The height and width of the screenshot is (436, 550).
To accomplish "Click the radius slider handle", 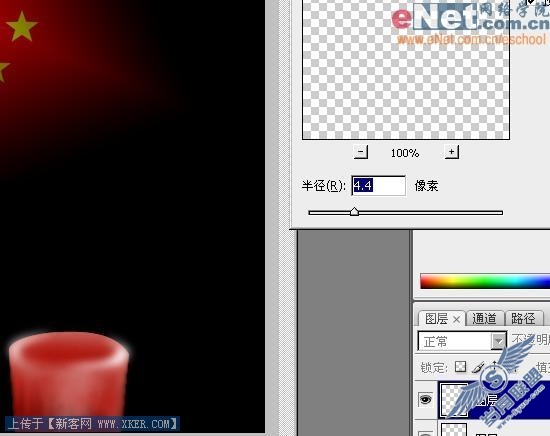I will coord(354,212).
